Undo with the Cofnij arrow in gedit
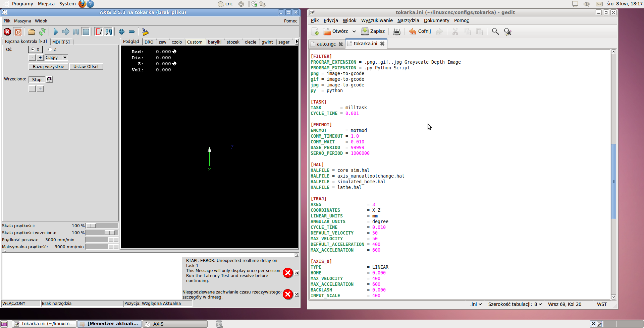The image size is (644, 328). 420,31
